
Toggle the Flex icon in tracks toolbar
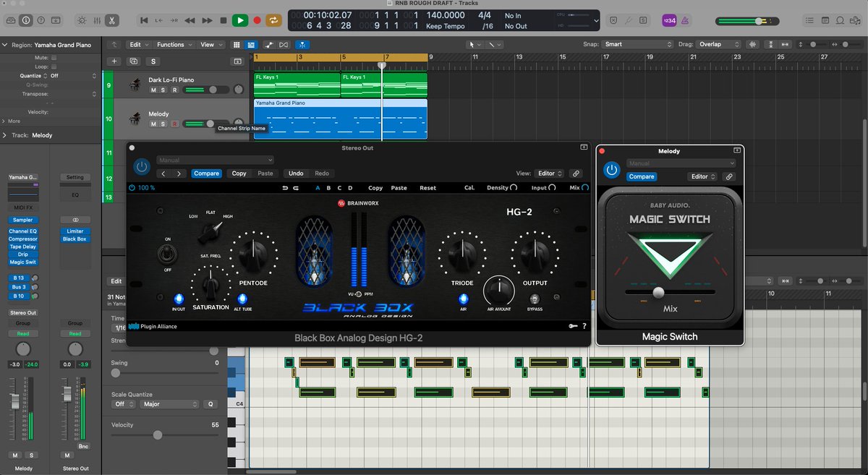283,45
